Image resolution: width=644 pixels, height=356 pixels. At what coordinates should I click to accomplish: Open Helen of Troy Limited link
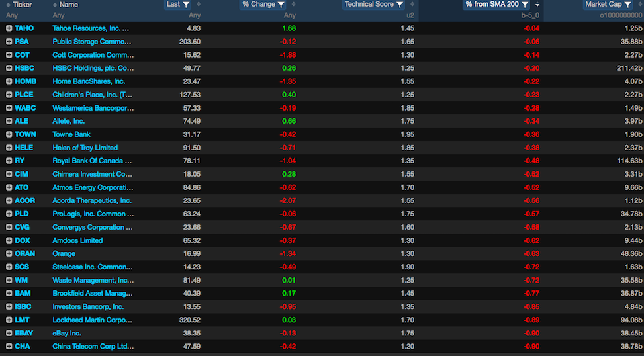(x=85, y=148)
